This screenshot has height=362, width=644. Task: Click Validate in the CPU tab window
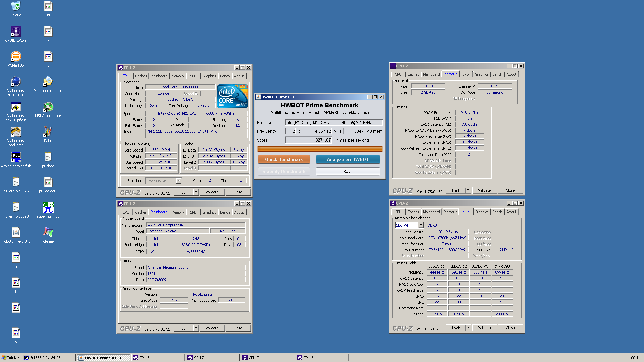pos(212,192)
